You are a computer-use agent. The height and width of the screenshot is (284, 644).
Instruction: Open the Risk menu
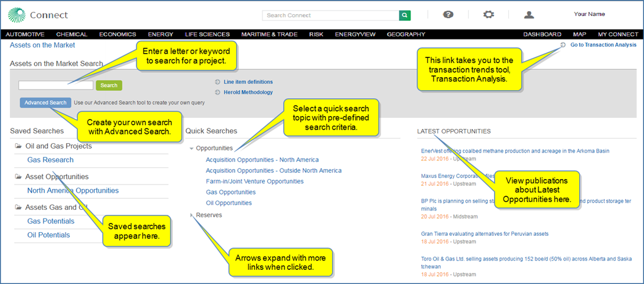point(316,35)
